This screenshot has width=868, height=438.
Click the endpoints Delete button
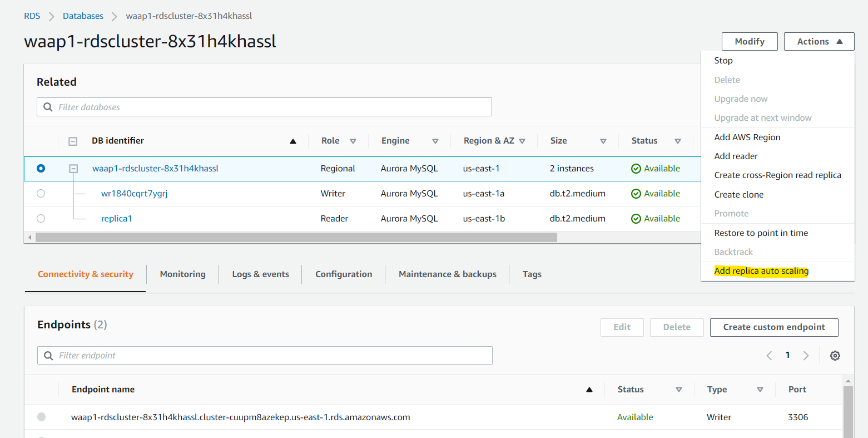(x=677, y=327)
